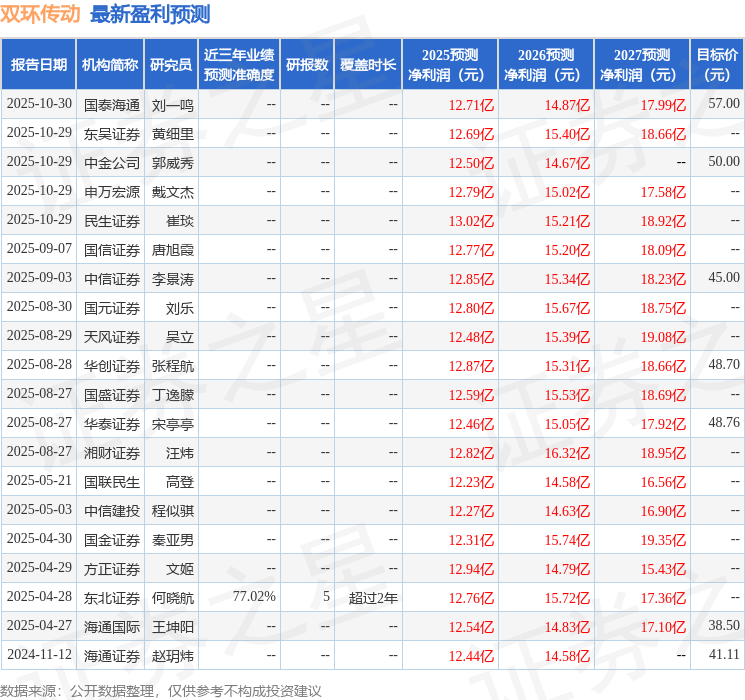
Task: Click analyst name 张程航
Action: click(172, 366)
